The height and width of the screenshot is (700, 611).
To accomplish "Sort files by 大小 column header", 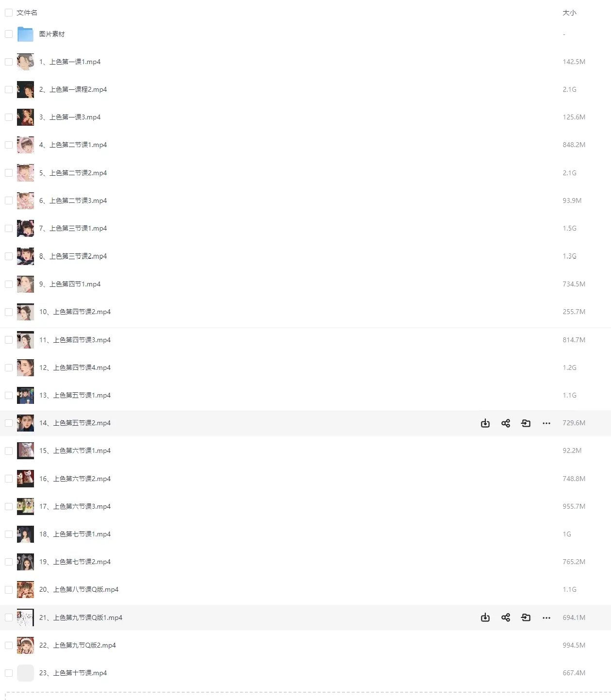I will (x=569, y=13).
